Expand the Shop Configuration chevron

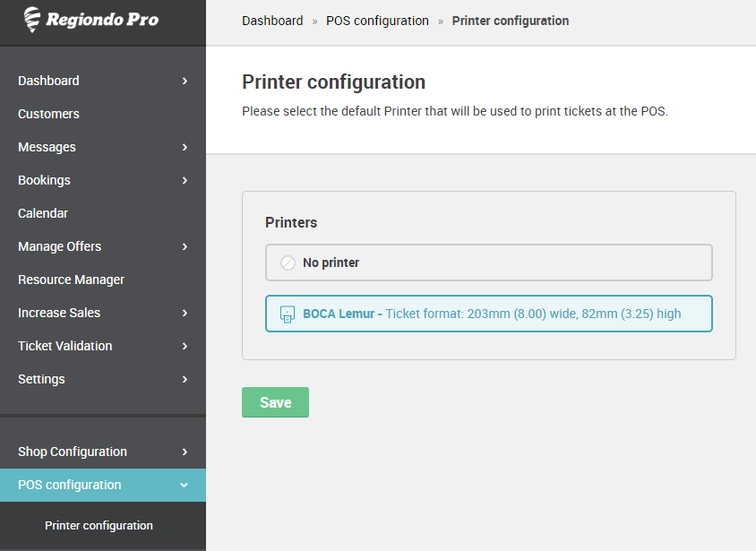coord(185,452)
